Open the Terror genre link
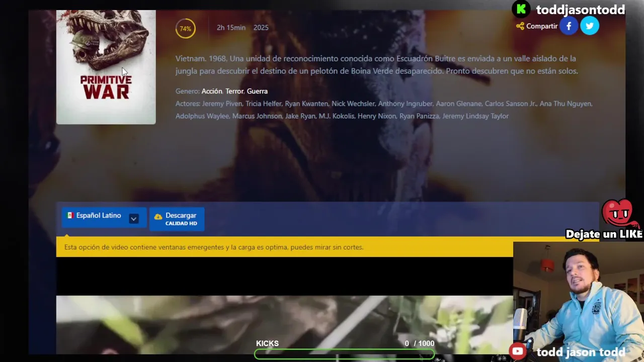644x362 pixels. (x=234, y=91)
